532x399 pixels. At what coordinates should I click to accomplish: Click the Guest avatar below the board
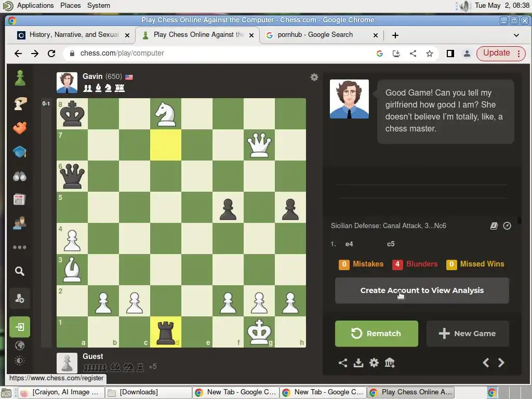(x=67, y=363)
